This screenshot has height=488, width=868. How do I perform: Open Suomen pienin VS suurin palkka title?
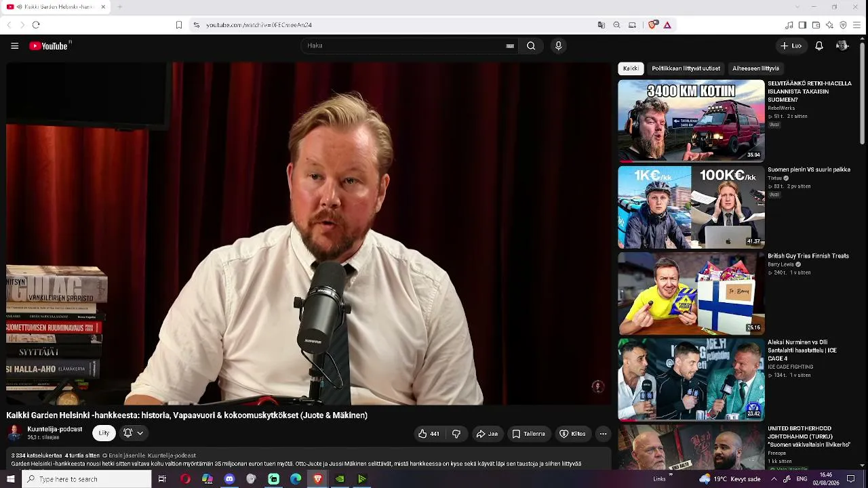click(x=808, y=169)
